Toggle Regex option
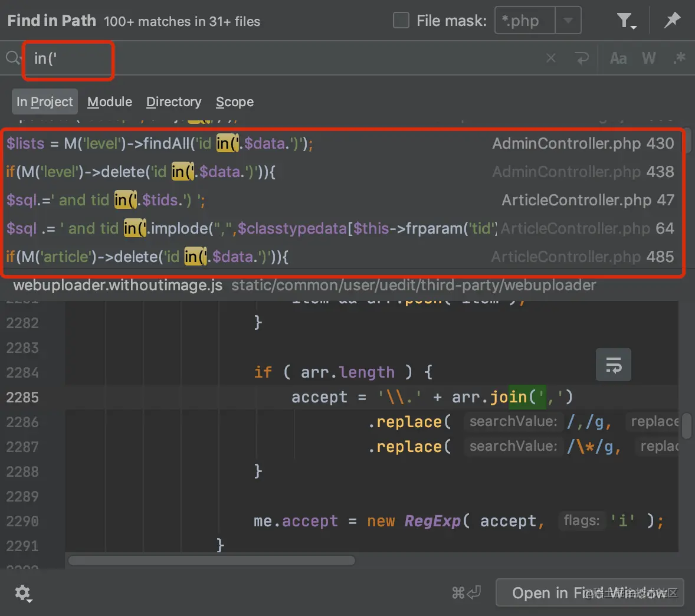 [679, 58]
